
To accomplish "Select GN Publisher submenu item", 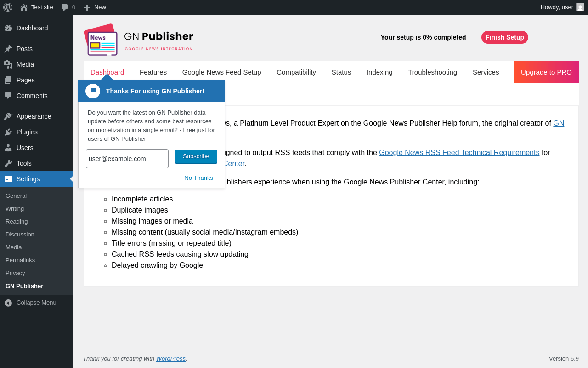I will click(24, 286).
